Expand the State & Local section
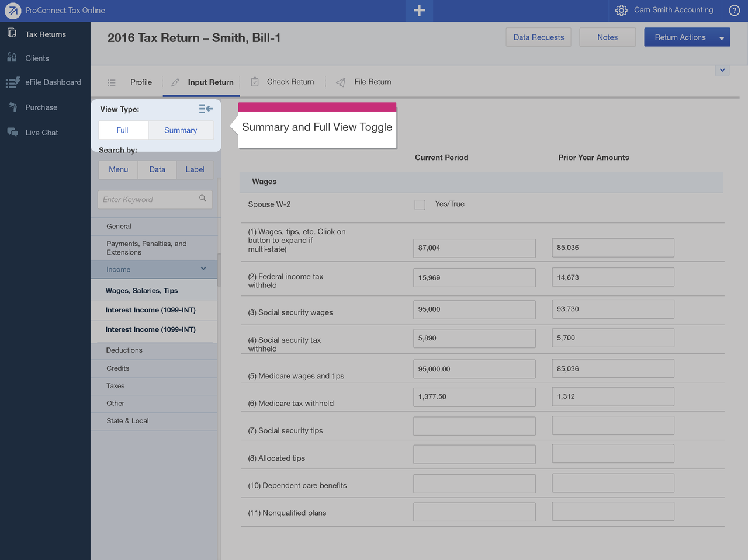Screen dimensions: 748x560 154,421
